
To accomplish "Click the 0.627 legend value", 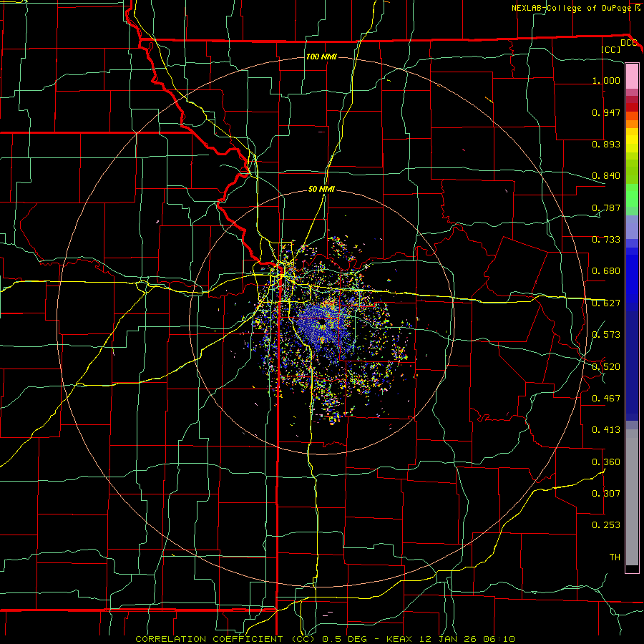I will (606, 303).
